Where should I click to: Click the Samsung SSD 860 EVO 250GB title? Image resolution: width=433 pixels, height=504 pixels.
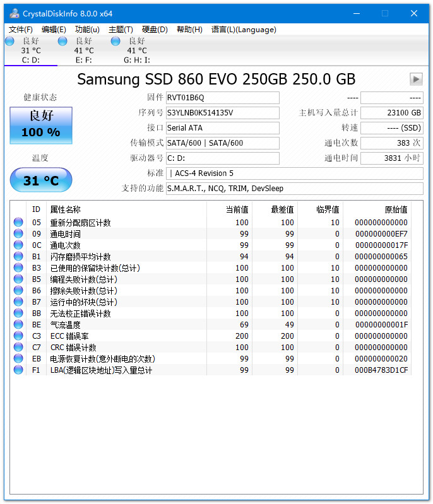(216, 79)
